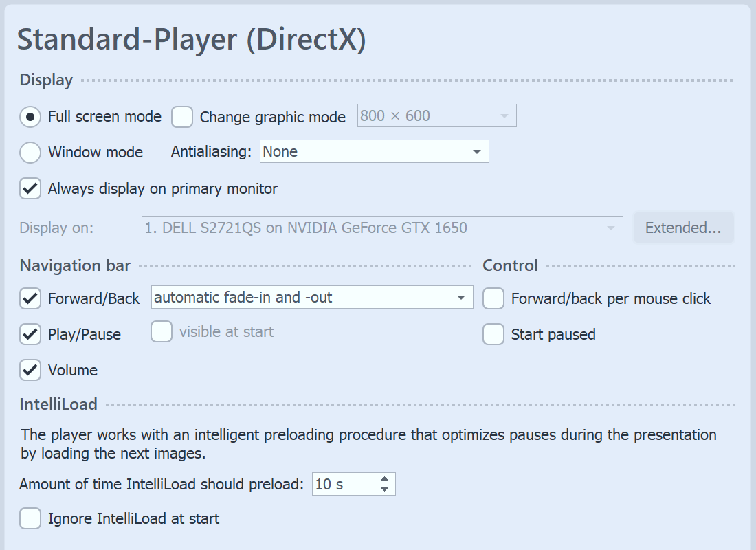Select the Display section heading
Viewport: 756px width, 550px height.
point(45,80)
